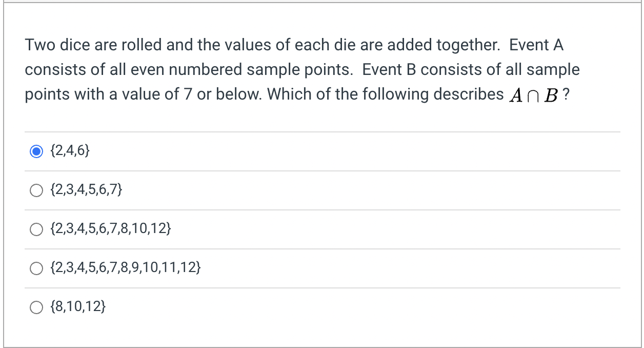
Task: Click the label text {2,3,4,5,6,7}
Action: (x=86, y=190)
